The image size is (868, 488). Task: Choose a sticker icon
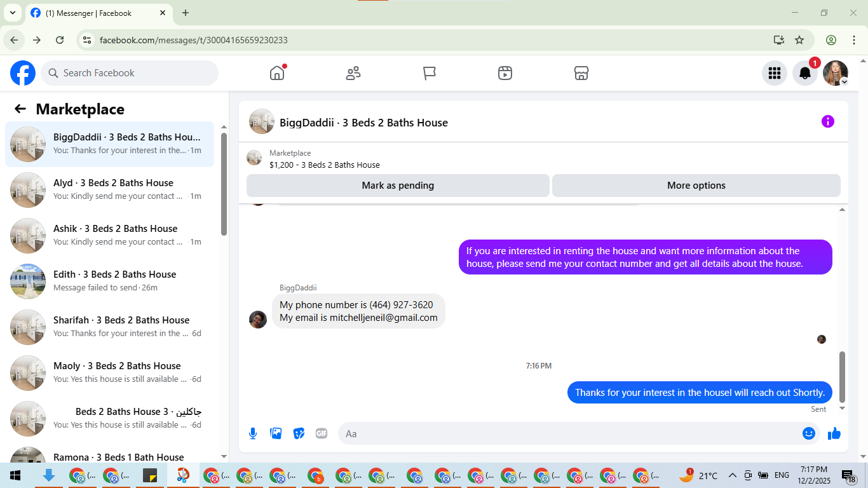coord(299,433)
